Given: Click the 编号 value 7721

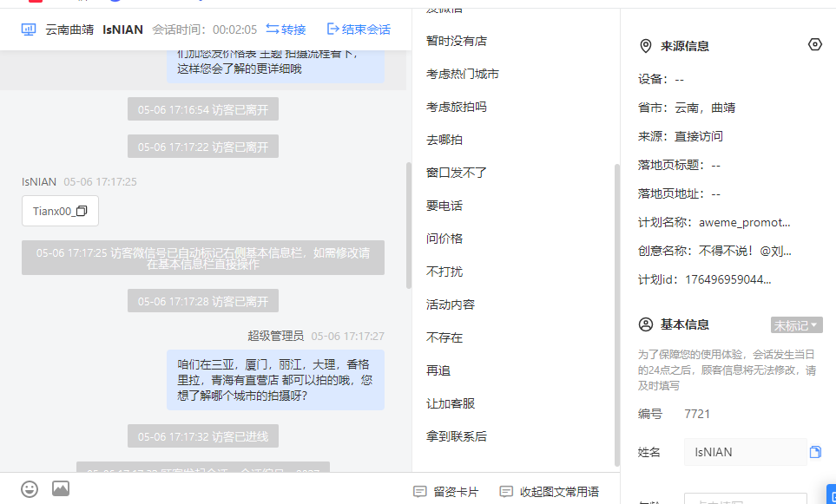Looking at the screenshot, I should pyautogui.click(x=697, y=414).
